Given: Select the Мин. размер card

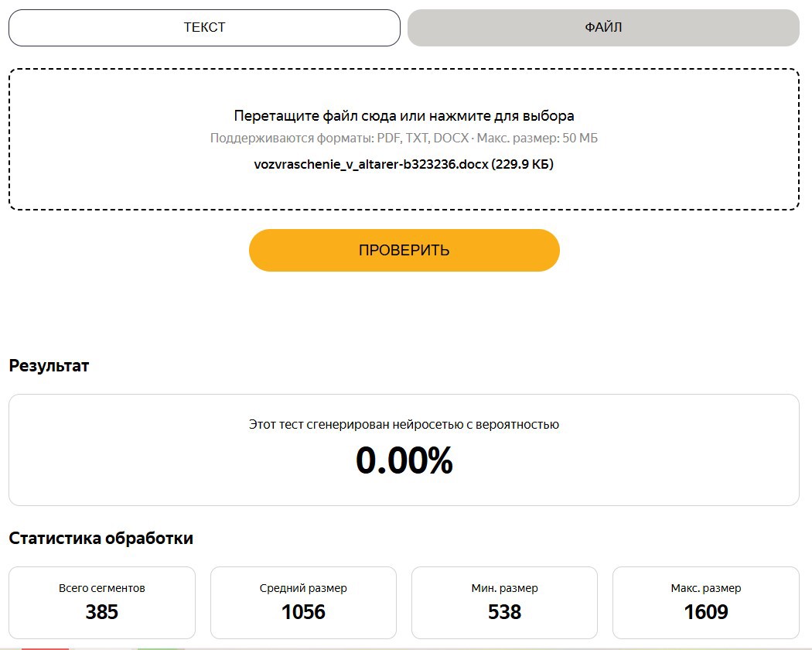Looking at the screenshot, I should pyautogui.click(x=504, y=603).
